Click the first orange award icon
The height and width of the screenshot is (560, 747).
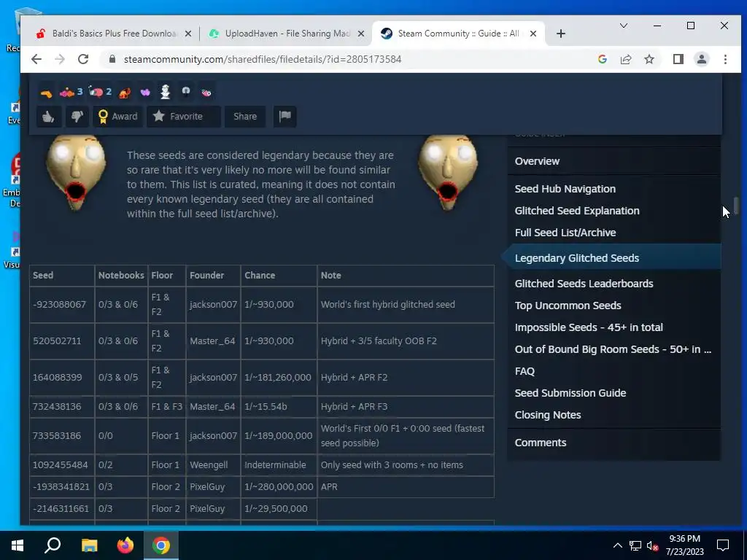click(46, 93)
